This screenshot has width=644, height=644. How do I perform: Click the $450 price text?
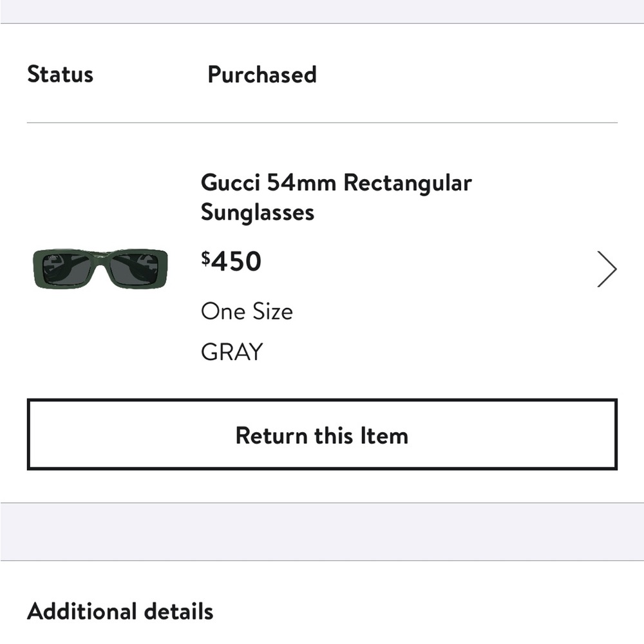point(231,261)
